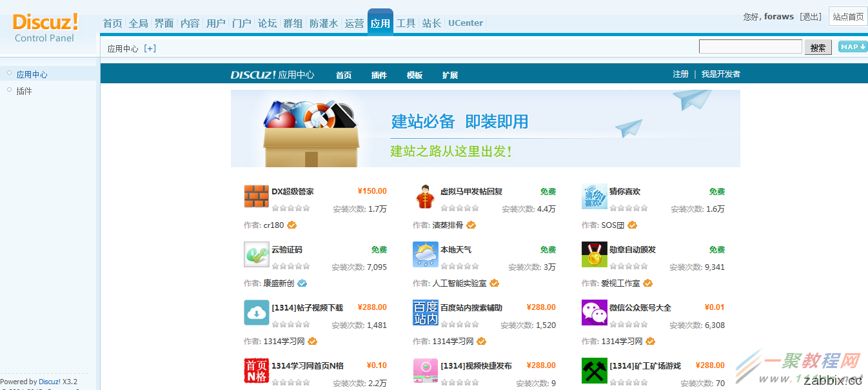Click the 注册 link
The image size is (868, 390).
681,74
